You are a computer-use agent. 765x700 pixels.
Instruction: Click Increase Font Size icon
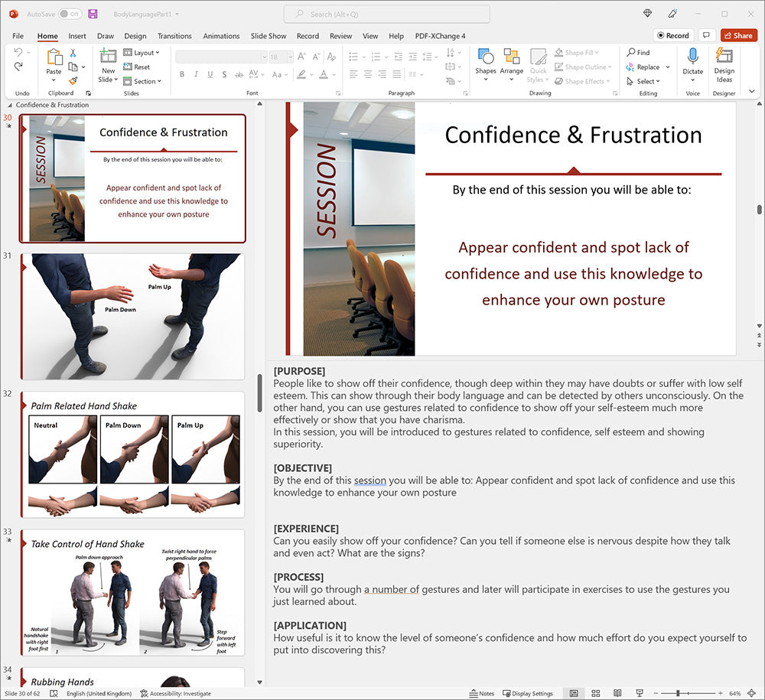[x=302, y=57]
